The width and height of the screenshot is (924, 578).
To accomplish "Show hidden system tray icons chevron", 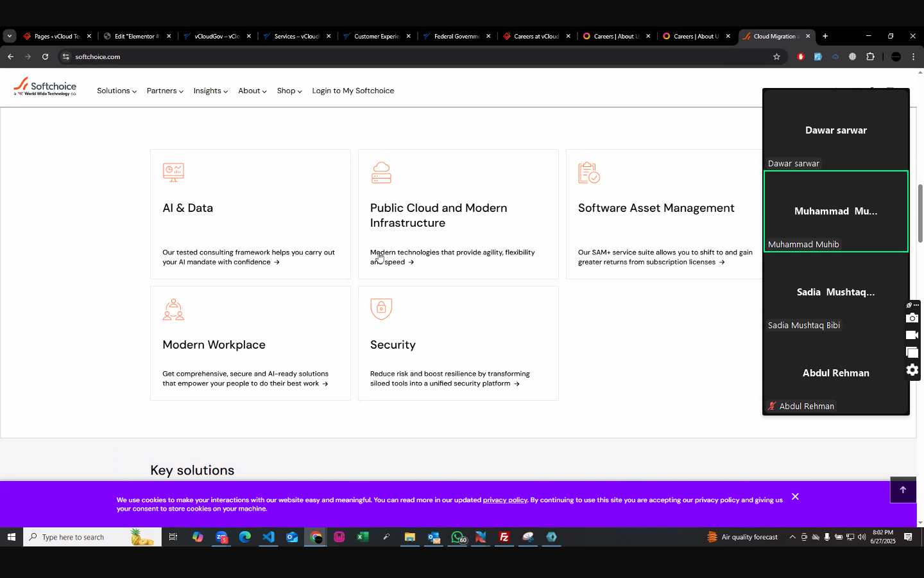I will [792, 537].
